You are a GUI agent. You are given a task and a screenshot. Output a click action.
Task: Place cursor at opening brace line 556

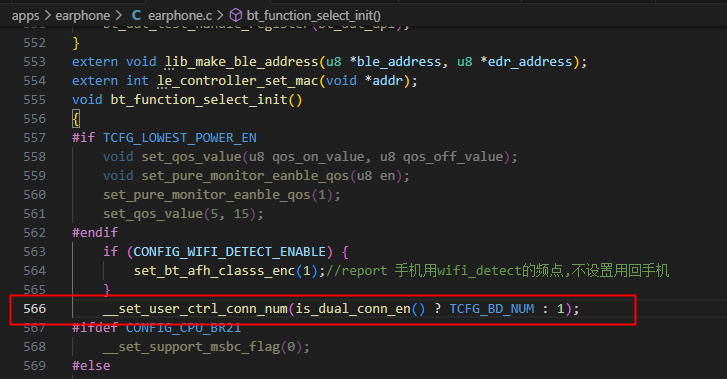coord(76,119)
